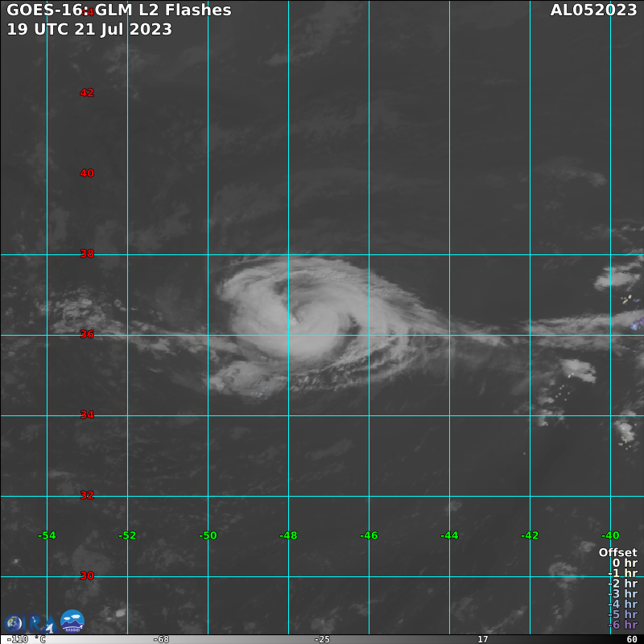Viewport: 644px width, 644px height.
Task: Click the '-3 hr' legend entry
Action: point(622,593)
